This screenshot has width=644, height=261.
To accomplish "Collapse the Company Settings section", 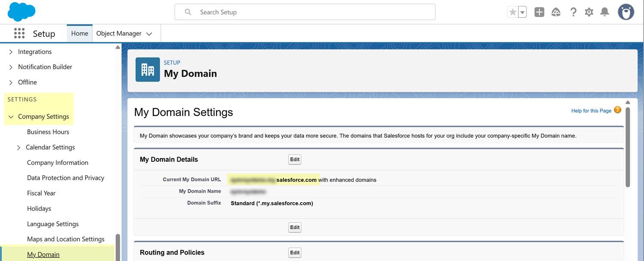I will point(11,117).
